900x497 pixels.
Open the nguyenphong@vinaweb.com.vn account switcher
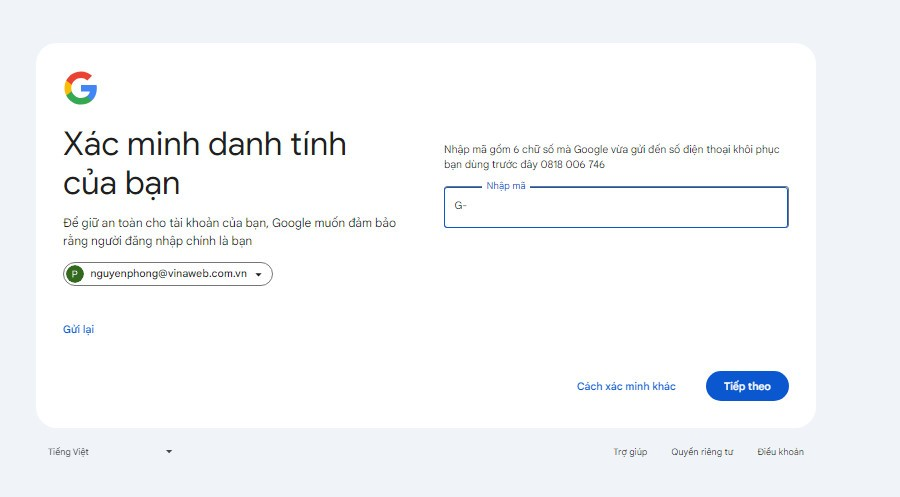(168, 274)
